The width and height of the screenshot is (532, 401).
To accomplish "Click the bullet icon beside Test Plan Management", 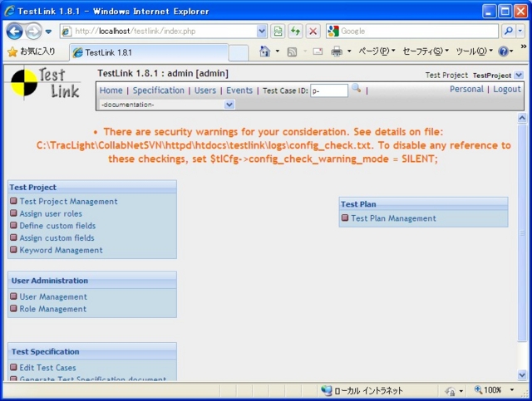I will tap(345, 218).
